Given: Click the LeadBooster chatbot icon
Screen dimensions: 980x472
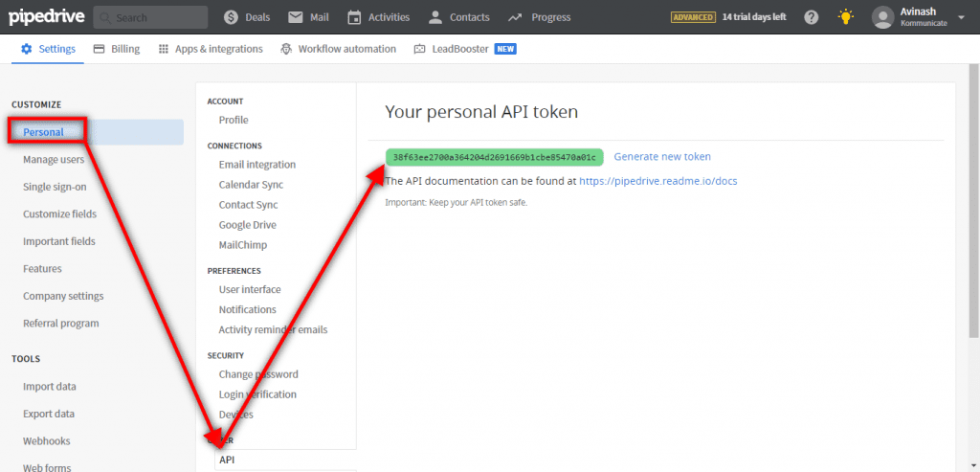Looking at the screenshot, I should pyautogui.click(x=420, y=49).
